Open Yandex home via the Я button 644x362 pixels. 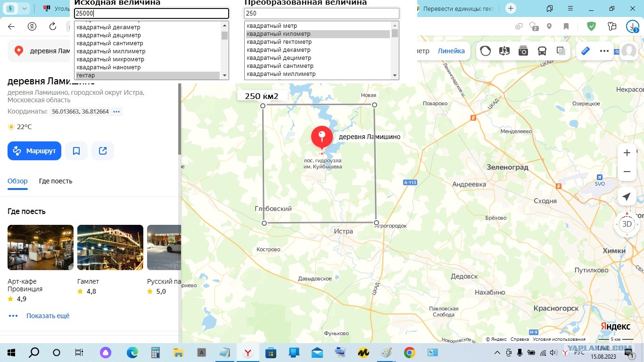tap(32, 26)
